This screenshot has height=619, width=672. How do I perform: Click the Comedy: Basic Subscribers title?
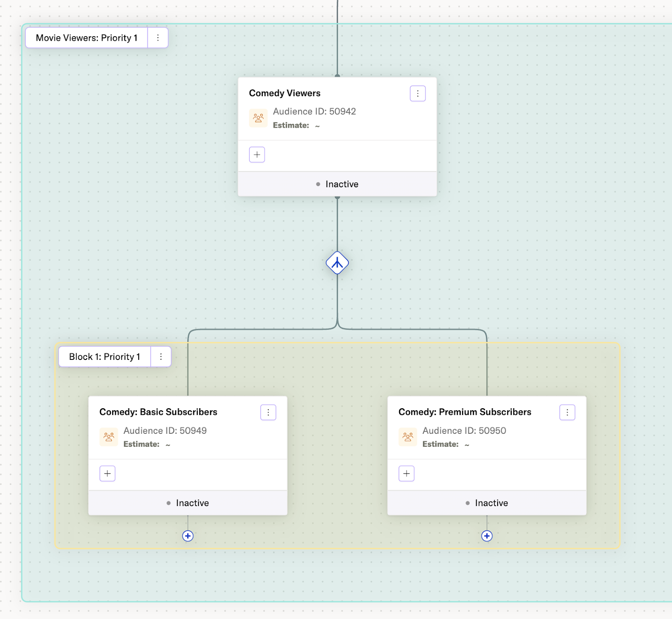click(x=158, y=412)
